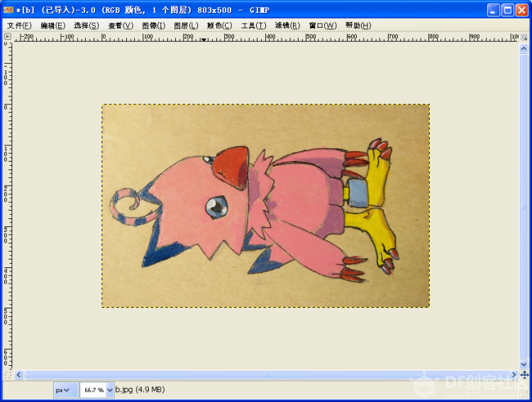The image size is (532, 402).
Task: Click the vertical scrollbar thumb
Action: click(x=523, y=206)
